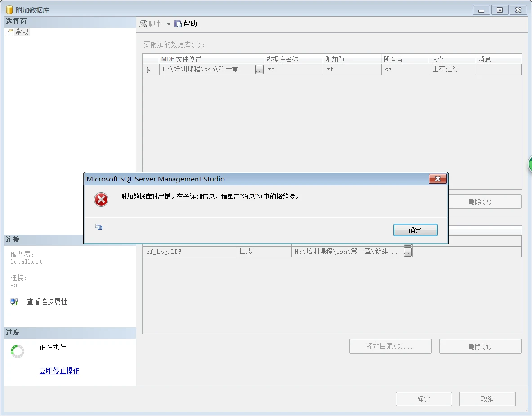Click the 附加为 column header
The width and height of the screenshot is (532, 416).
tap(352, 59)
